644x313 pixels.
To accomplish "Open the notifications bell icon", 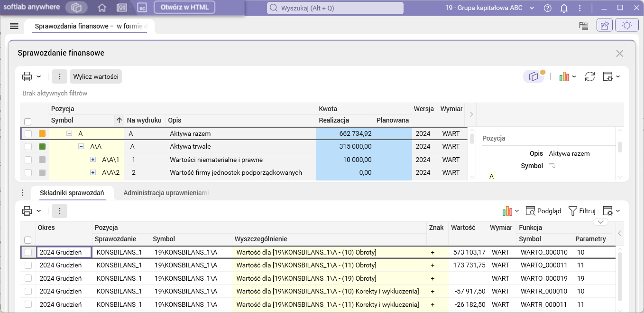I will pos(564,8).
